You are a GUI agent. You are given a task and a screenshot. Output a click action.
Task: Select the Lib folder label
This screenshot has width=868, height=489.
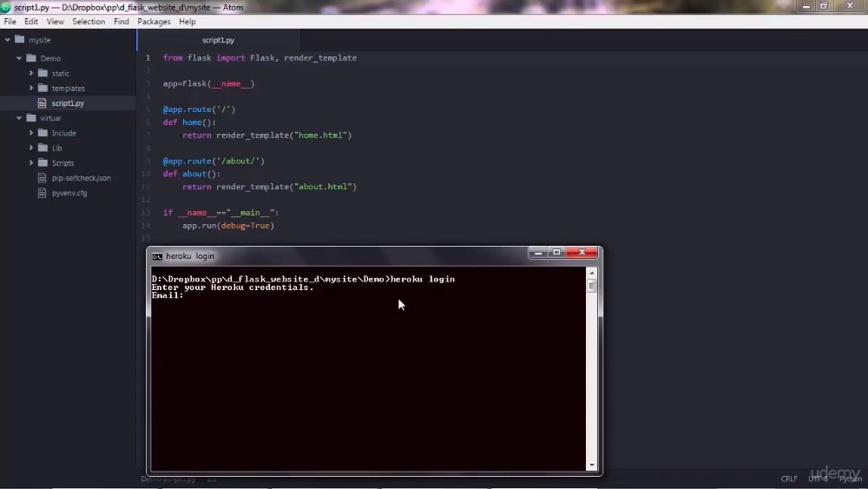click(56, 148)
